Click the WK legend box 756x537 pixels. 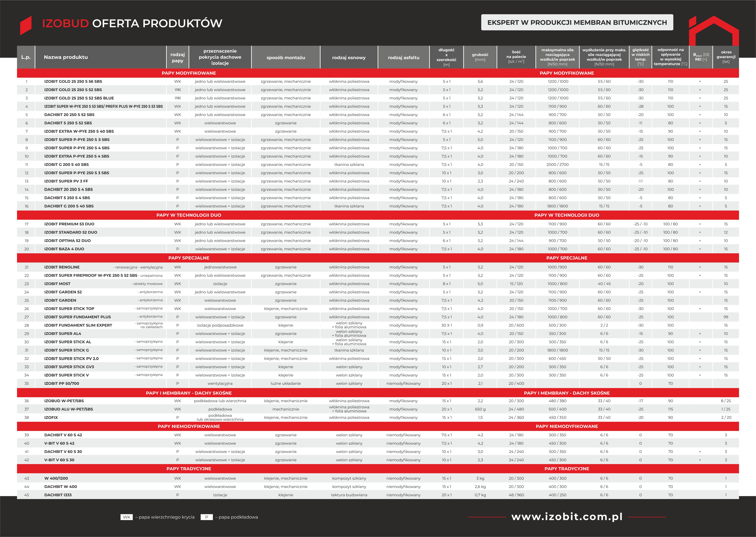pyautogui.click(x=127, y=517)
